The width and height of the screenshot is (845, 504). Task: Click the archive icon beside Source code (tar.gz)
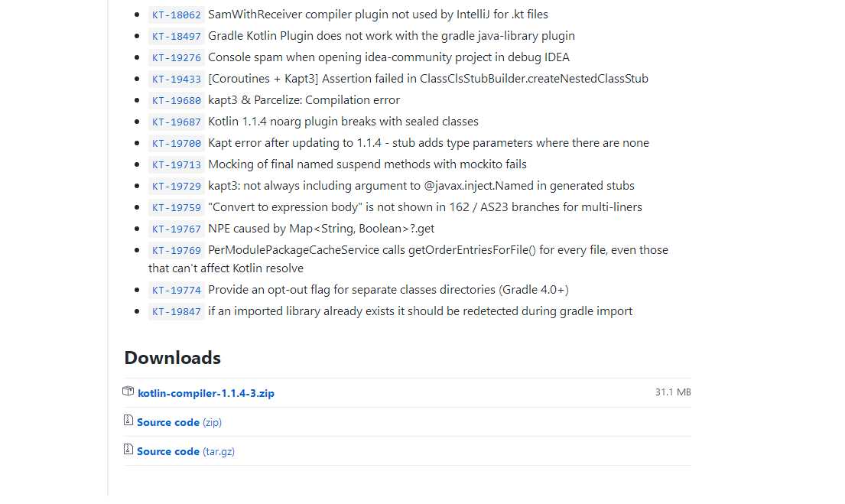(128, 449)
